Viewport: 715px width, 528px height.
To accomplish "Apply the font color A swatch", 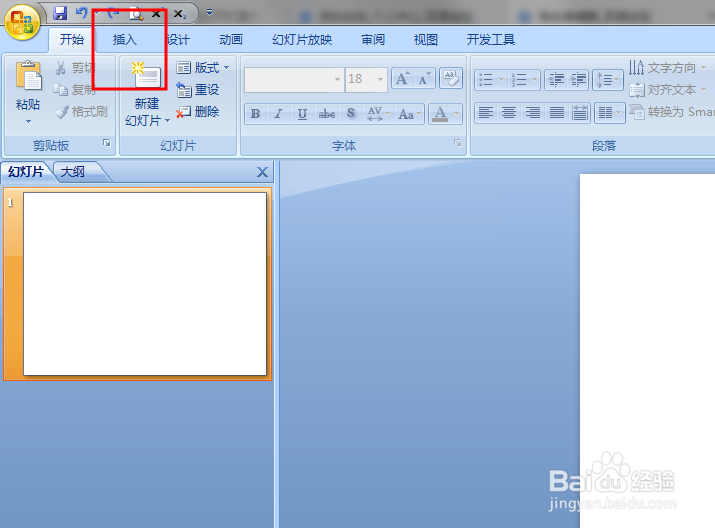I will (x=440, y=114).
